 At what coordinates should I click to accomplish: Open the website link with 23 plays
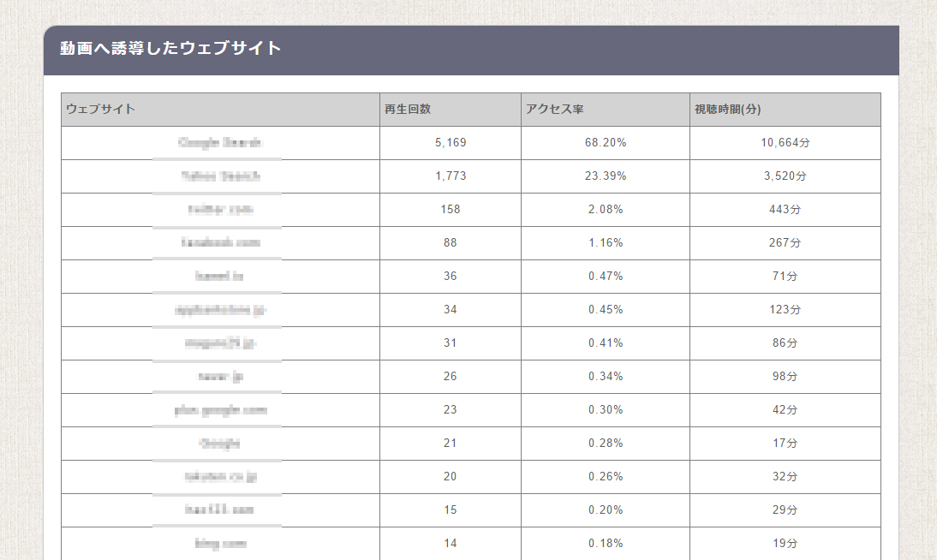[x=220, y=410]
